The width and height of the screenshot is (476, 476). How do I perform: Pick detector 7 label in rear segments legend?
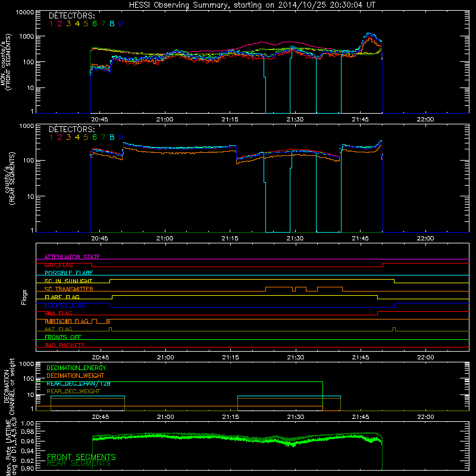tap(103, 137)
